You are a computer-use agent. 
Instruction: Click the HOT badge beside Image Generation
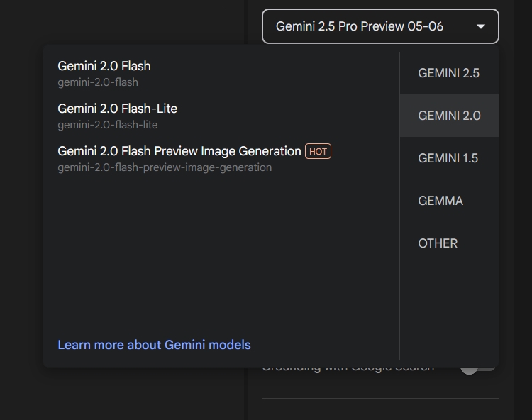click(x=318, y=151)
